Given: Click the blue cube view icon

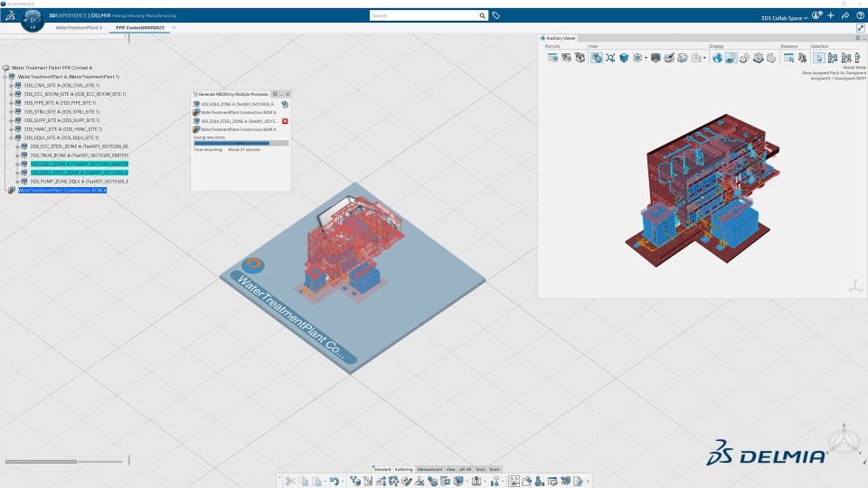Looking at the screenshot, I should point(624,58).
